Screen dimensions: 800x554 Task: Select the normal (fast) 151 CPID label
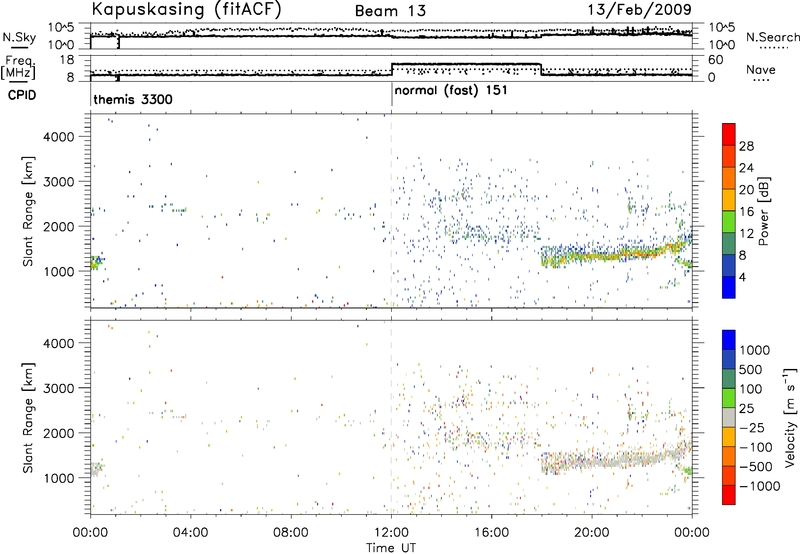451,91
